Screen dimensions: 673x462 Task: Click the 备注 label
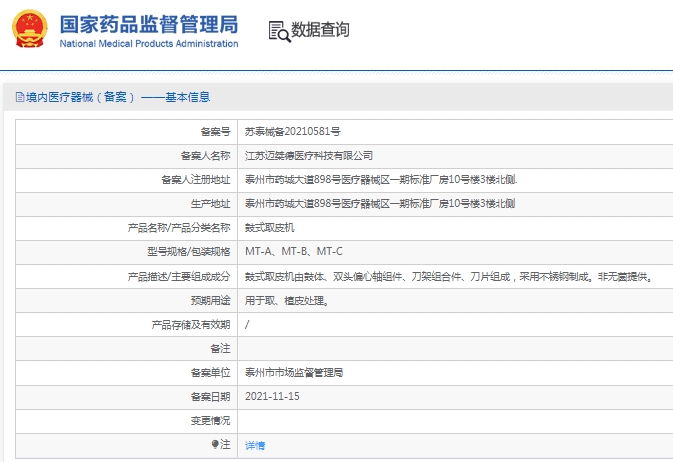[x=220, y=349]
